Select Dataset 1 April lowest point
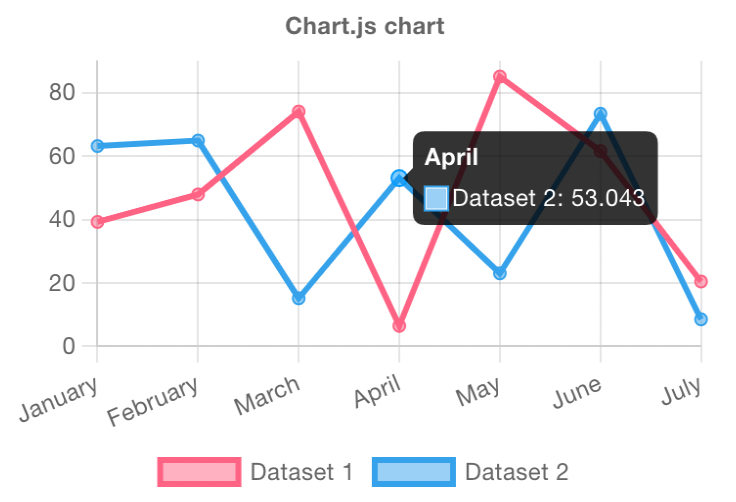 coord(399,325)
